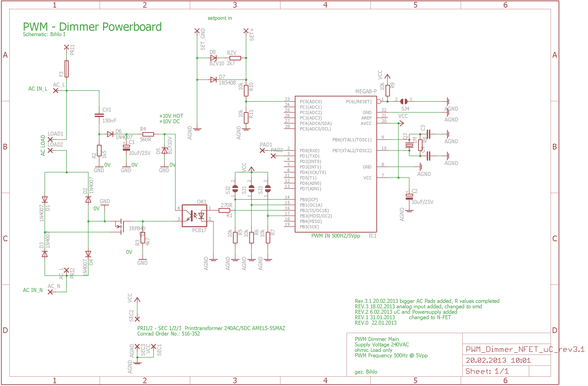Click the Q3 crystal oscillator symbol

[409, 145]
